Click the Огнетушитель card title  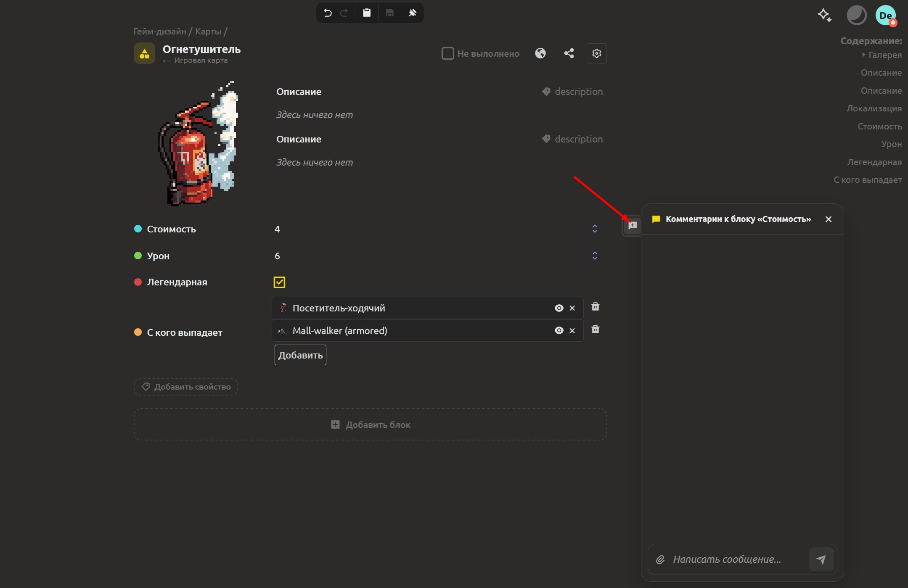pyautogui.click(x=201, y=49)
